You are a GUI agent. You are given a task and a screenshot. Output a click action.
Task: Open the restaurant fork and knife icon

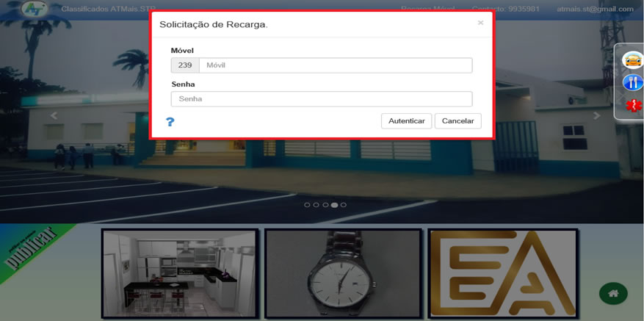632,82
